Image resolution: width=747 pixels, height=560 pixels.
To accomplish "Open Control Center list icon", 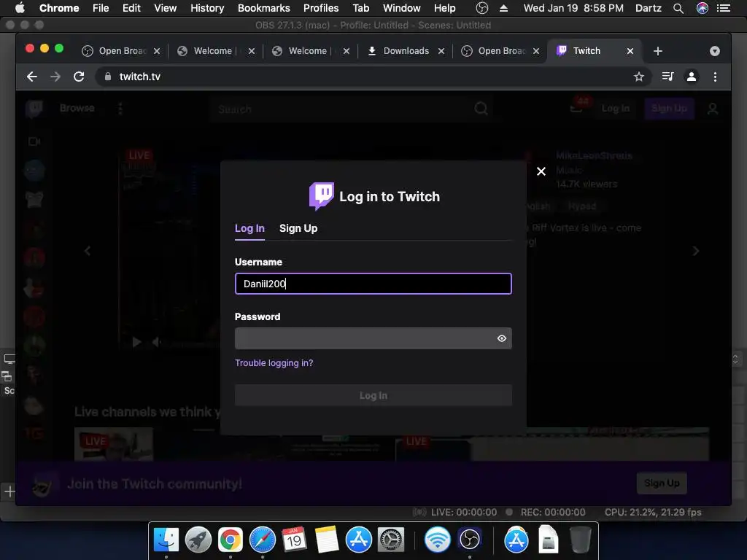I will coord(723,8).
